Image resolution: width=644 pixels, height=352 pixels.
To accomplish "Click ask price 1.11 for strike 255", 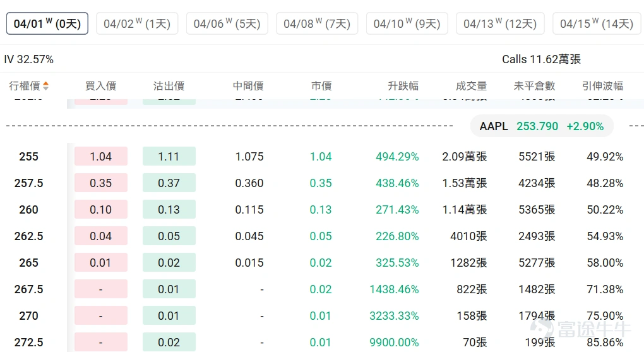I will coord(169,156).
